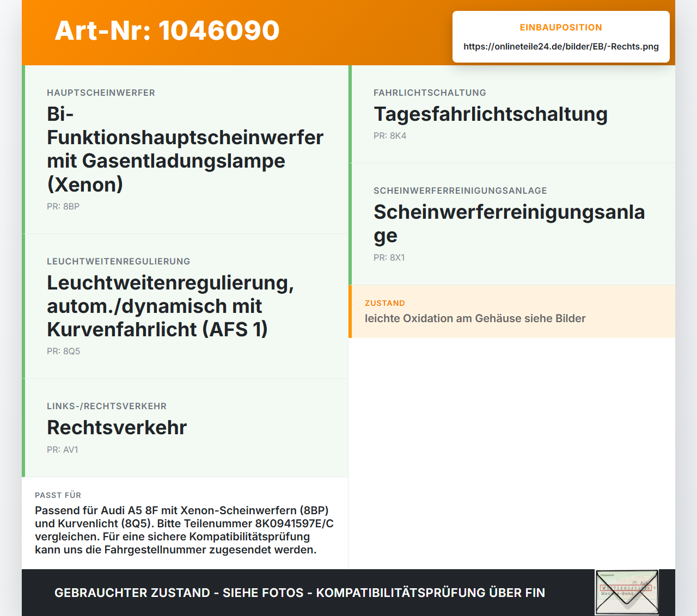Click the Hauptscheinwerfer Xenon card
The image size is (697, 616).
185,150
